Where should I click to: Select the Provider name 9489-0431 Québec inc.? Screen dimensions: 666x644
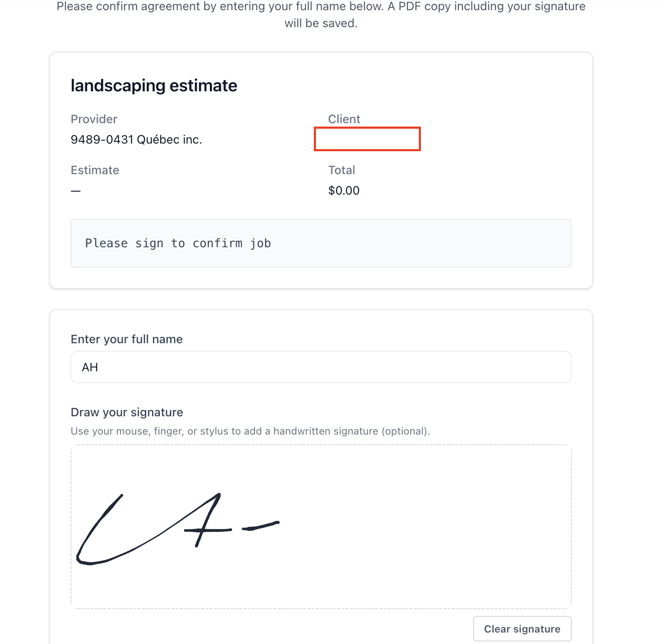click(x=137, y=139)
